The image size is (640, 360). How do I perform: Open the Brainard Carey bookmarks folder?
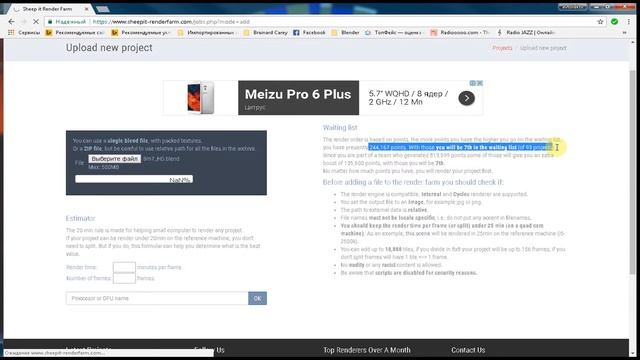click(x=265, y=32)
